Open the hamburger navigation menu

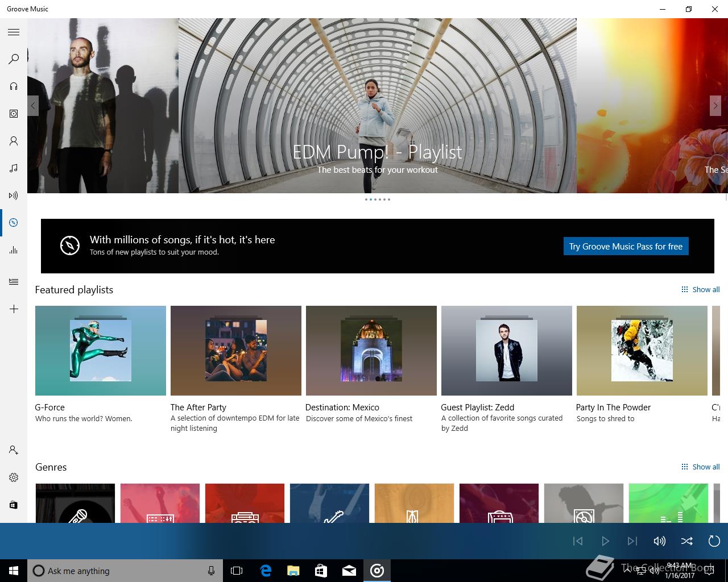(x=14, y=32)
